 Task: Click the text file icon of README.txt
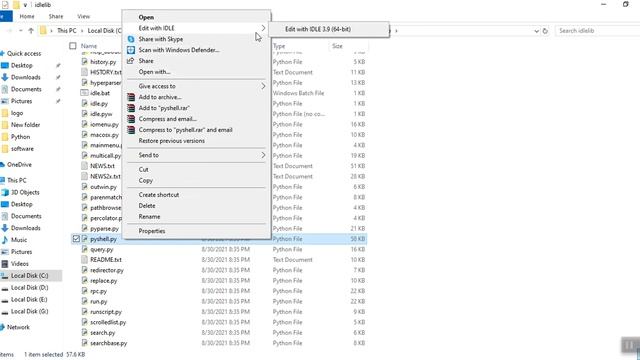coord(84,260)
